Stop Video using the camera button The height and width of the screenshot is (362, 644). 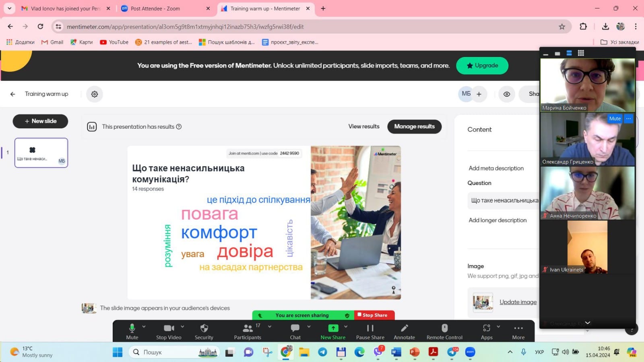169,329
